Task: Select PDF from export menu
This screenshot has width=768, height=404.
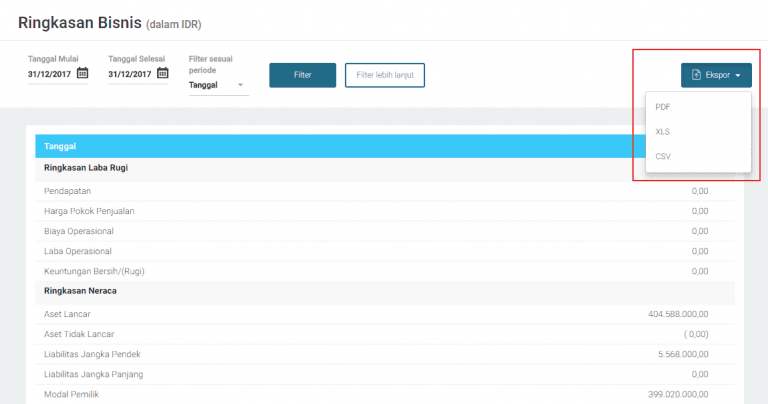Action: 663,107
